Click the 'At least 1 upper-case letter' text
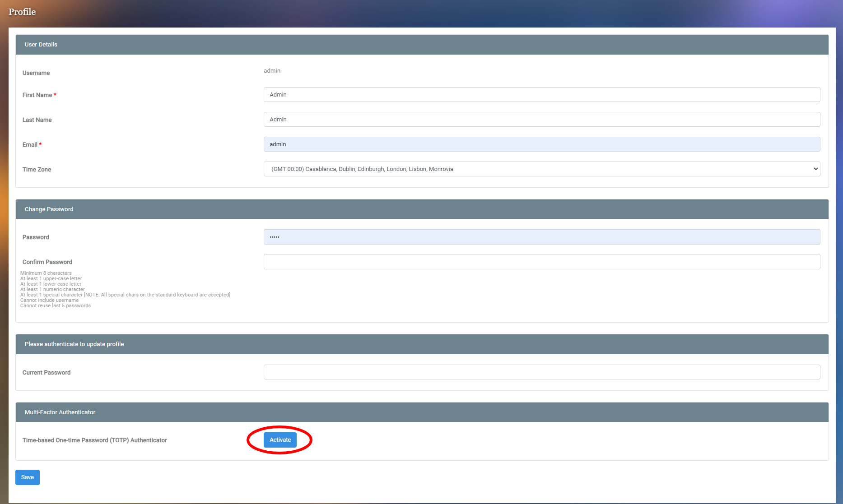This screenshot has width=843, height=504. click(51, 278)
